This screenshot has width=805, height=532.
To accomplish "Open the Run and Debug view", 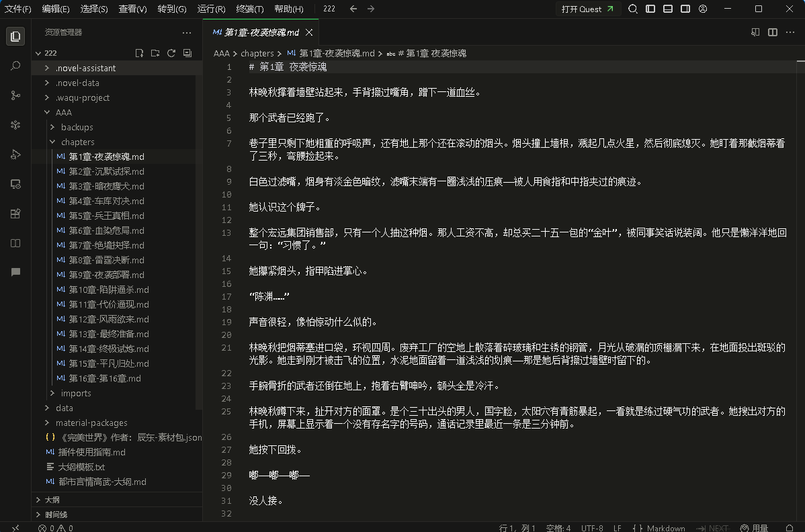I will click(x=15, y=154).
